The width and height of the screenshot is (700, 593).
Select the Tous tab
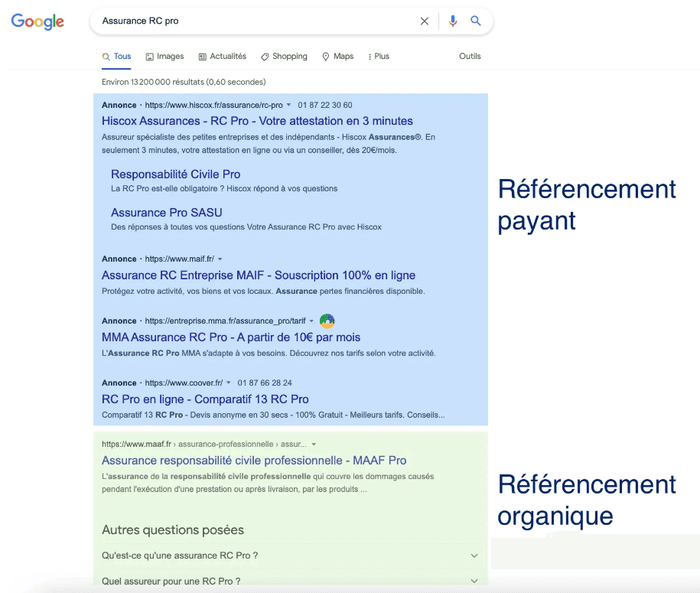click(116, 57)
